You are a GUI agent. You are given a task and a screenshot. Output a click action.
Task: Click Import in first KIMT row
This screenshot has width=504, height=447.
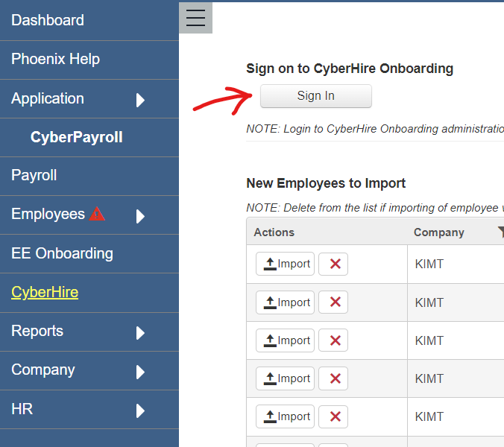click(x=285, y=264)
